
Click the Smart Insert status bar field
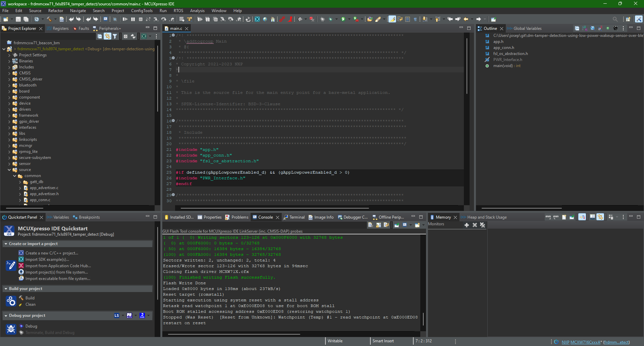(383, 341)
